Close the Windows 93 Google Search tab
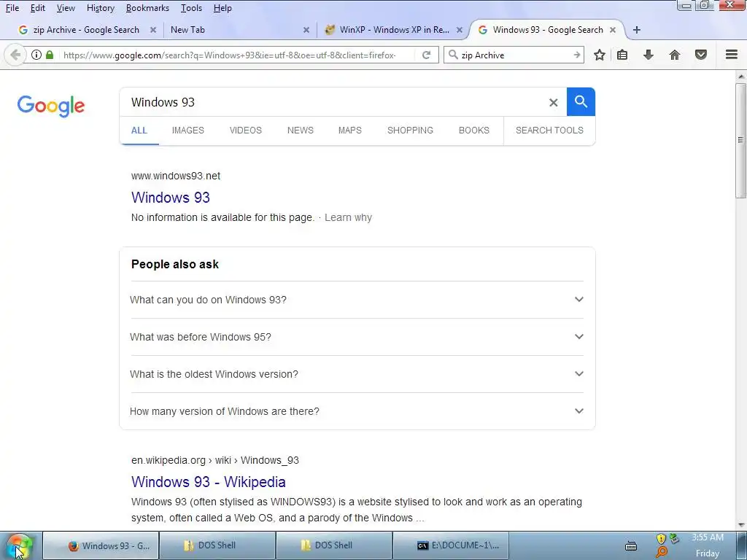 click(613, 30)
